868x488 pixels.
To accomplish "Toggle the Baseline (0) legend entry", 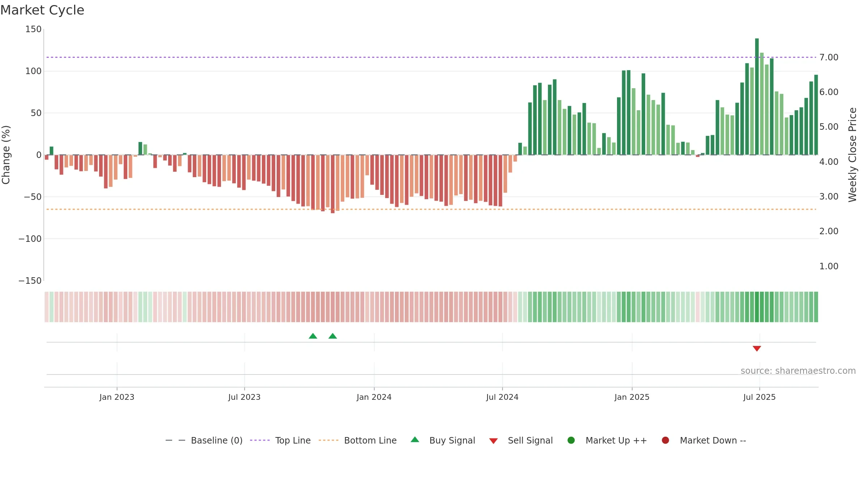I will [x=204, y=440].
